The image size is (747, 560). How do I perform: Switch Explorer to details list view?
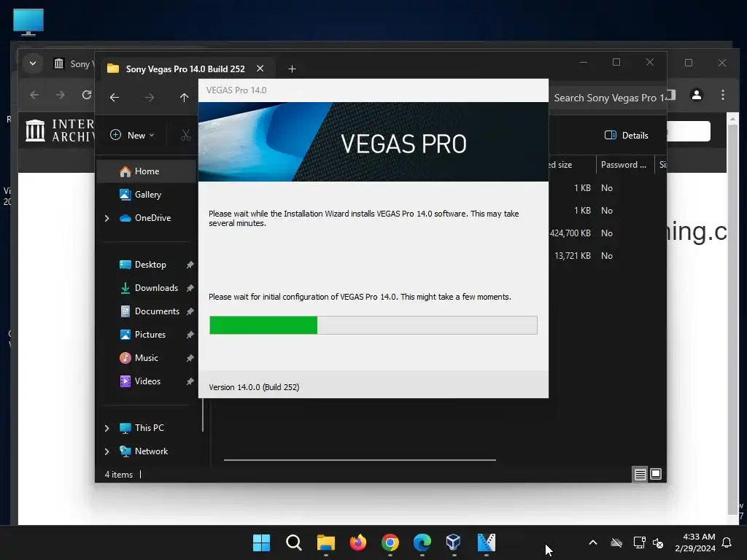[x=640, y=474]
